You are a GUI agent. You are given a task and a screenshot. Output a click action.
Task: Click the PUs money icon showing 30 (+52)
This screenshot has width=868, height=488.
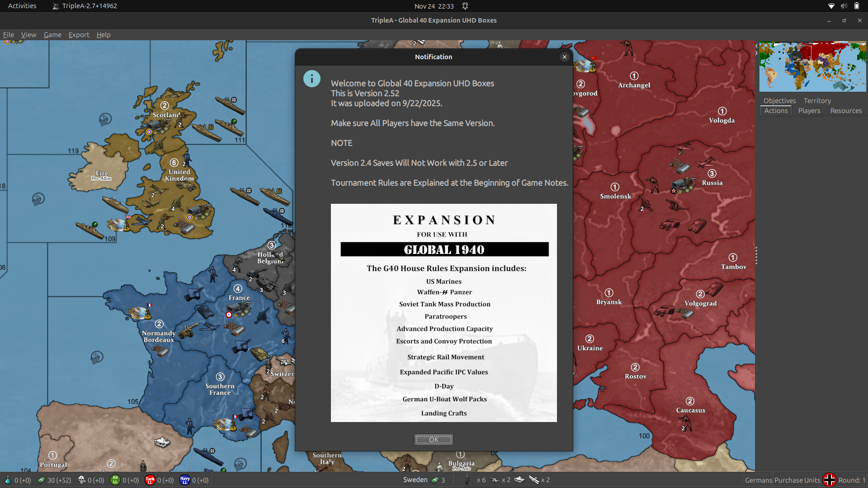pyautogui.click(x=41, y=480)
